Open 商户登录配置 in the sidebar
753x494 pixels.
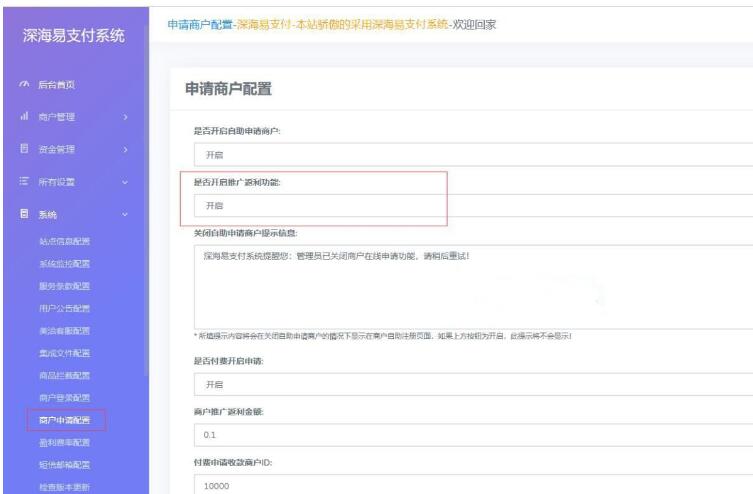pyautogui.click(x=64, y=398)
